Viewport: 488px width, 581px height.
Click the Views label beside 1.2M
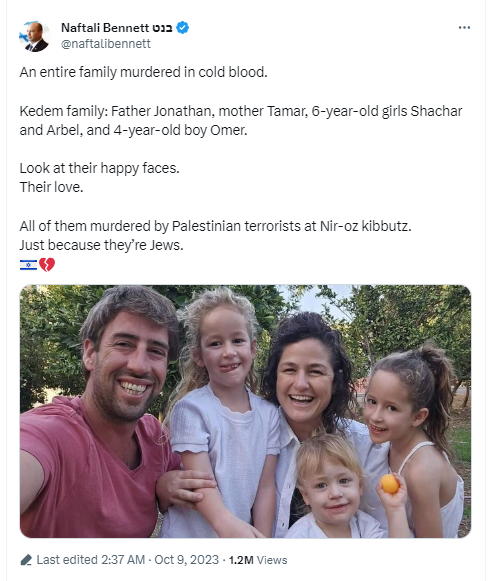pos(272,560)
